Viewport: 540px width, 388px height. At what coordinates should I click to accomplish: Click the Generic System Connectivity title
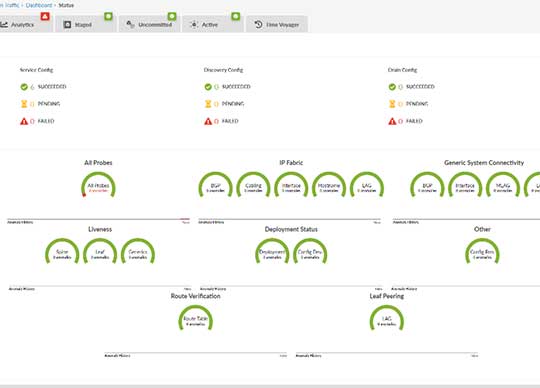coord(484,162)
